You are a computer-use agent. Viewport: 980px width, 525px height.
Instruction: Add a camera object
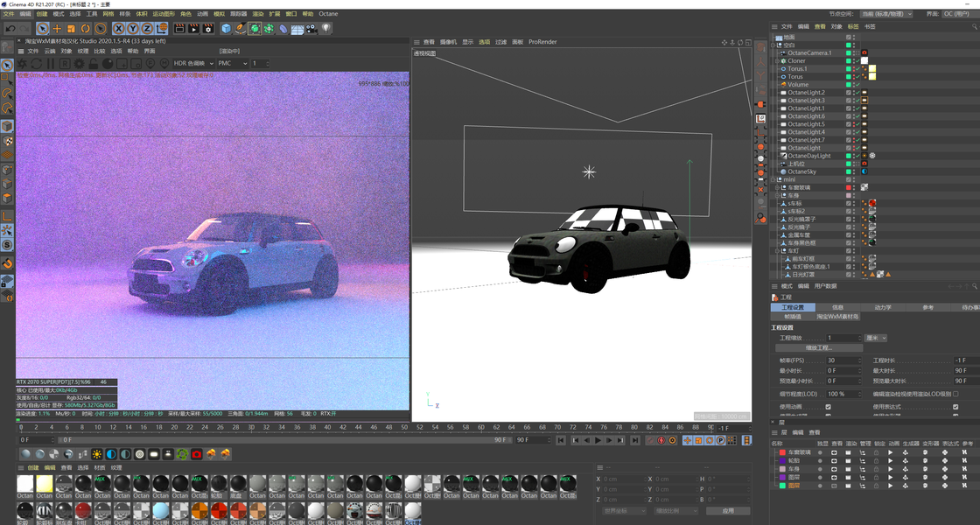coord(311,28)
